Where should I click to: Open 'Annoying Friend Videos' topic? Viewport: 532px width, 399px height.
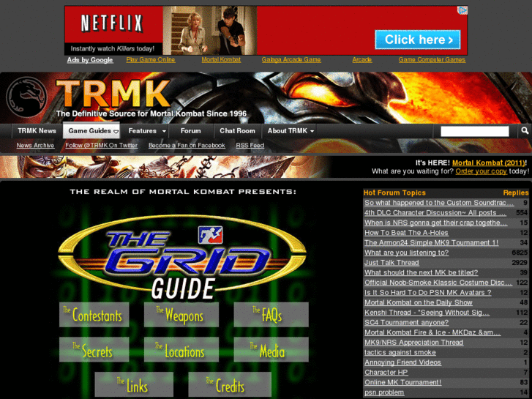click(x=402, y=362)
